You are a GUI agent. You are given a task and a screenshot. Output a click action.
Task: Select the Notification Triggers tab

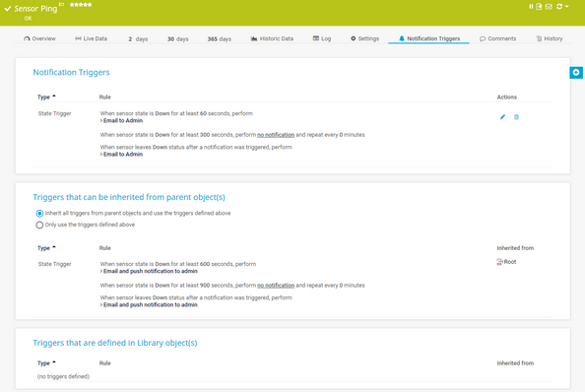click(429, 38)
